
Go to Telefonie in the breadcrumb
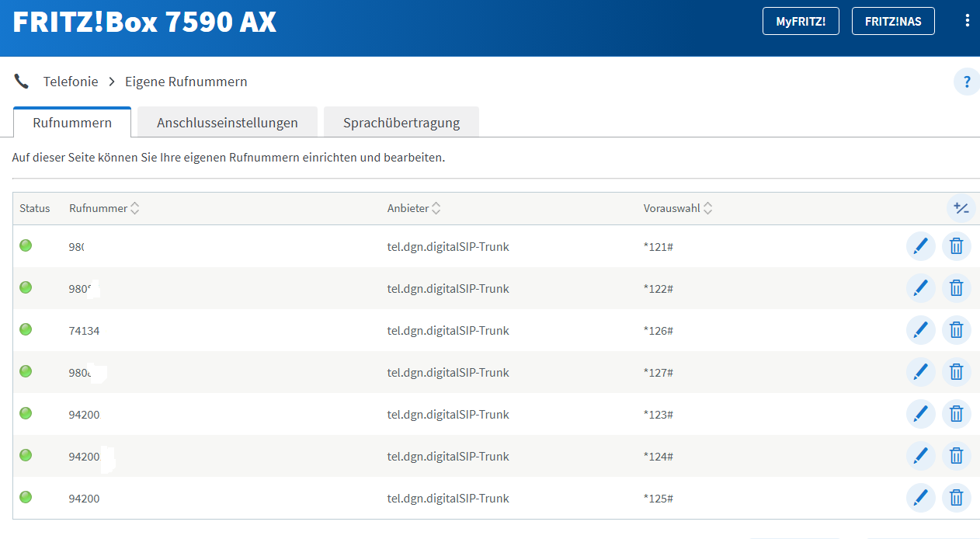pos(71,82)
